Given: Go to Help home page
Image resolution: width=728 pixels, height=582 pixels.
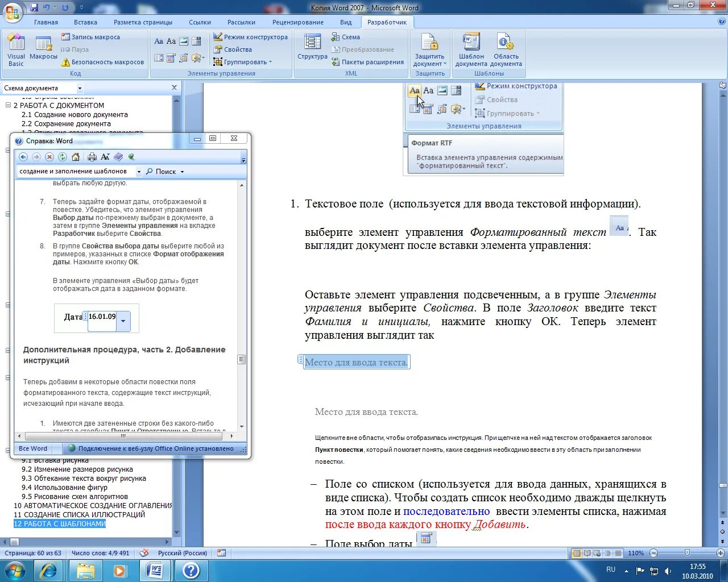Looking at the screenshot, I should pos(76,157).
